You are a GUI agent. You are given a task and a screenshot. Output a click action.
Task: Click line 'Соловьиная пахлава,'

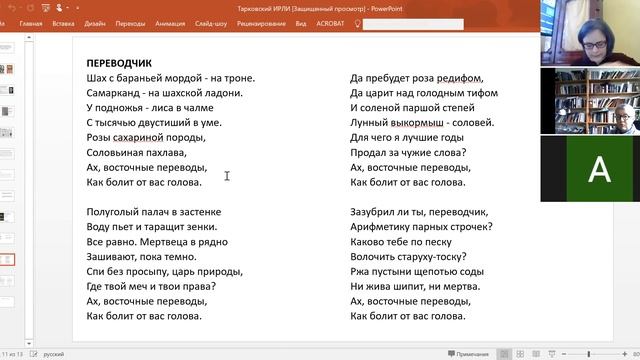(136, 153)
